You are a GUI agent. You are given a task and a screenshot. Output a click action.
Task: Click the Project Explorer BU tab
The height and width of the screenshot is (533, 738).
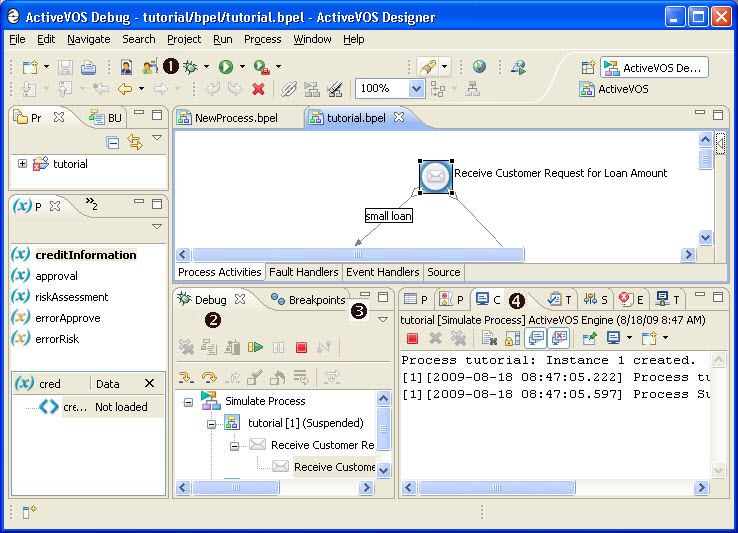pyautogui.click(x=106, y=117)
